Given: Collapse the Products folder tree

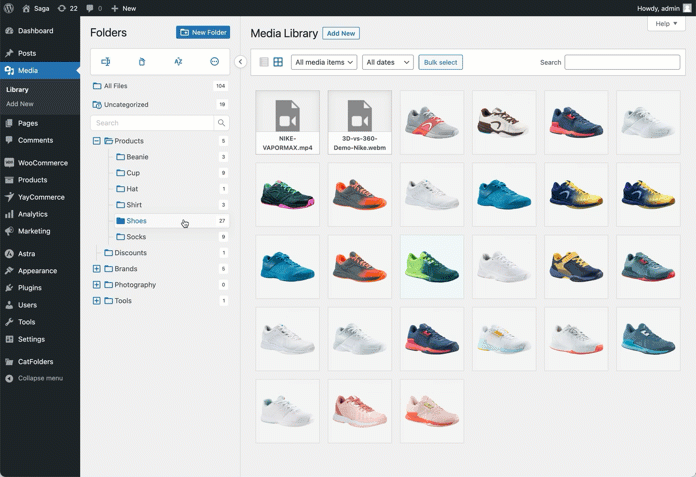Looking at the screenshot, I should pos(96,141).
